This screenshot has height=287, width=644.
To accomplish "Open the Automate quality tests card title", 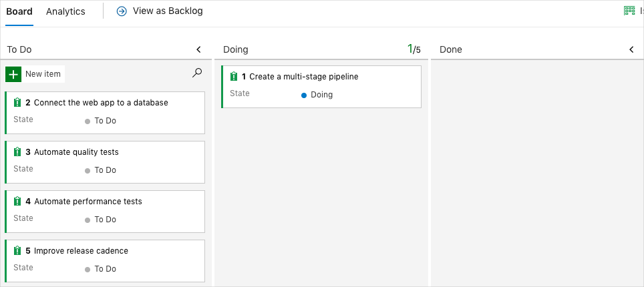I will point(76,152).
